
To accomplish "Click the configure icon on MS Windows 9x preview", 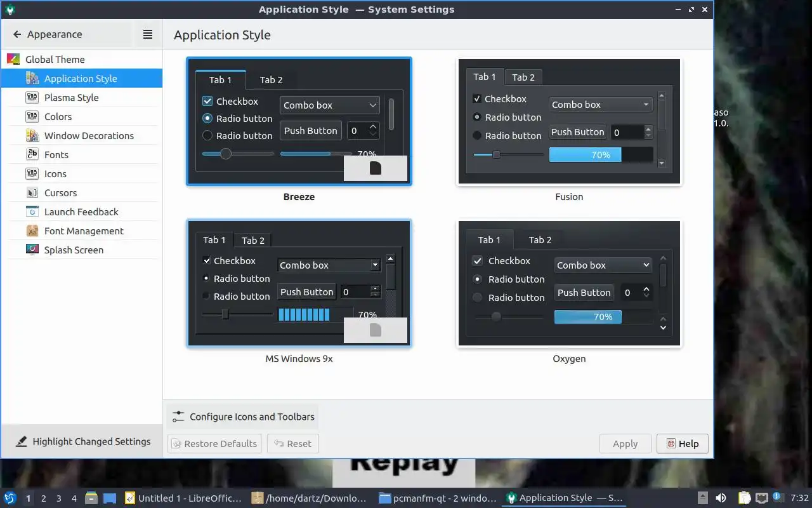I will pyautogui.click(x=376, y=330).
